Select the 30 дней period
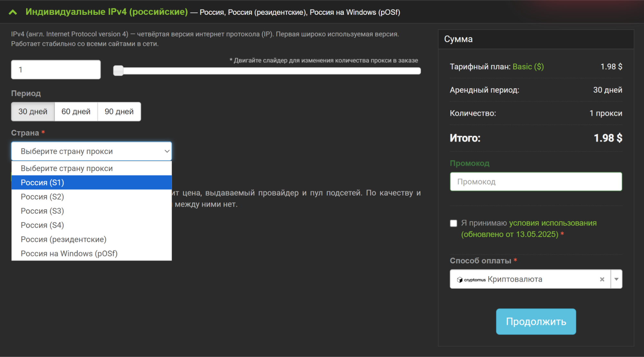644x357 pixels. (x=33, y=112)
